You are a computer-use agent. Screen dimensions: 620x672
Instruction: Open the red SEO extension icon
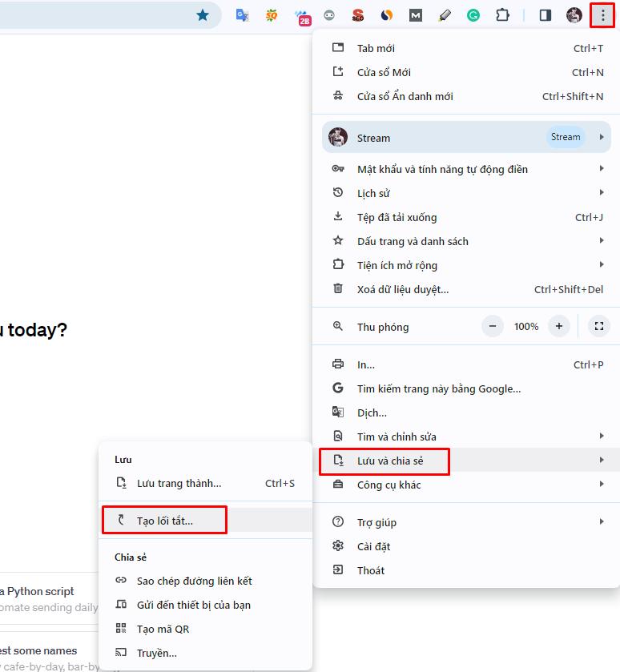[x=358, y=15]
